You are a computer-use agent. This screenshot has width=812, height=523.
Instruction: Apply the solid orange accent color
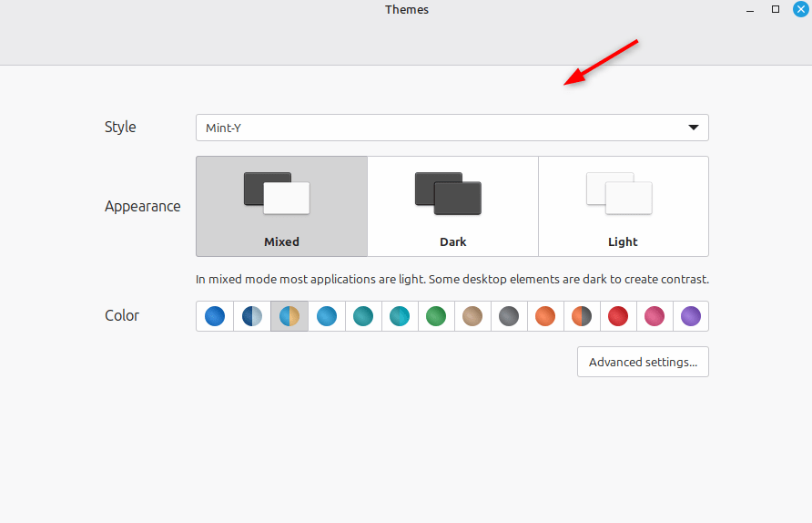(x=545, y=316)
